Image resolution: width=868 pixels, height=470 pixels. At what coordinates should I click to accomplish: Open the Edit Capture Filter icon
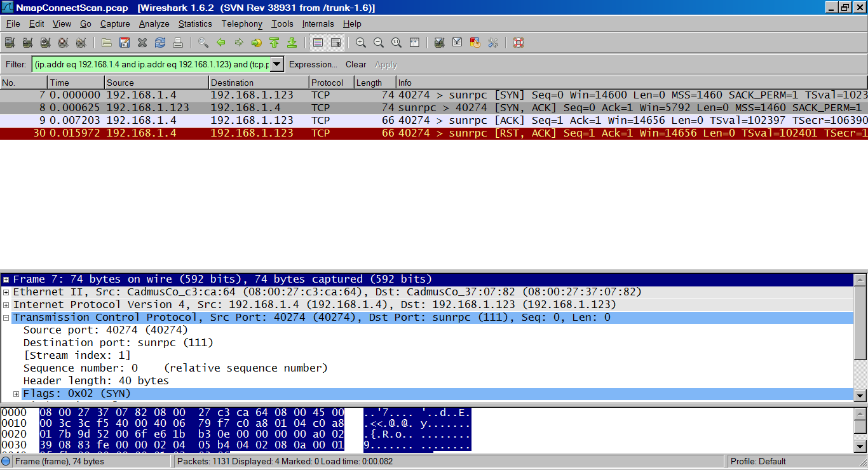pos(439,43)
